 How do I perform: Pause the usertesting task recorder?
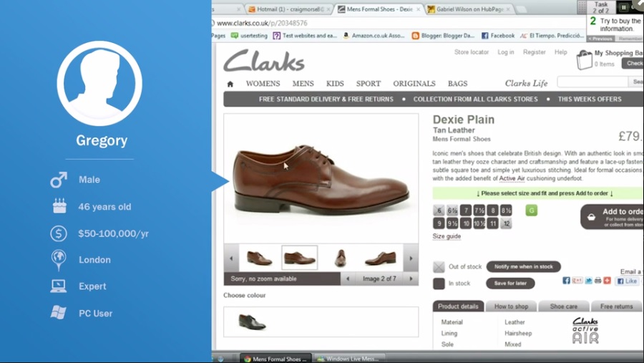[x=623, y=7]
